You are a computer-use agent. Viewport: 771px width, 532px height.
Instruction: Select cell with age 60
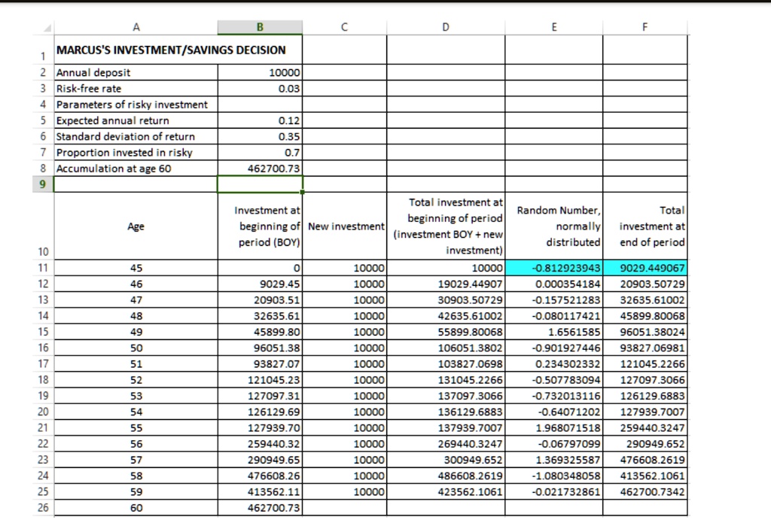(136, 508)
